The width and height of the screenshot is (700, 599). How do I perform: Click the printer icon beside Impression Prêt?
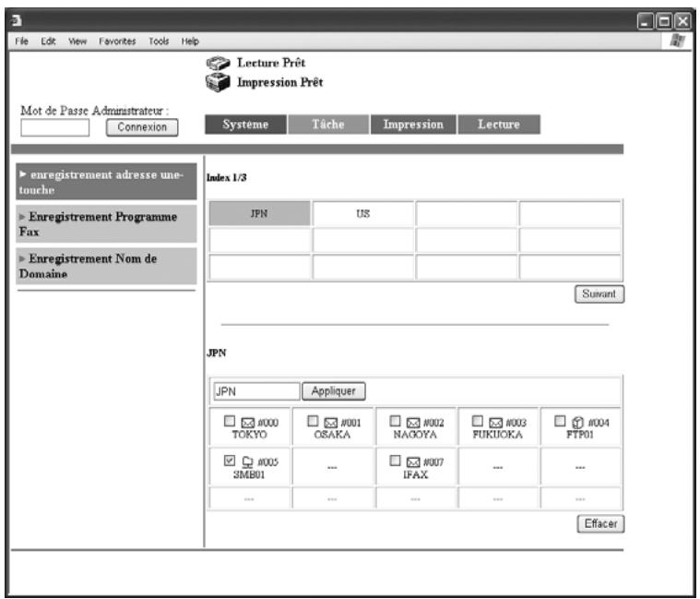point(218,82)
